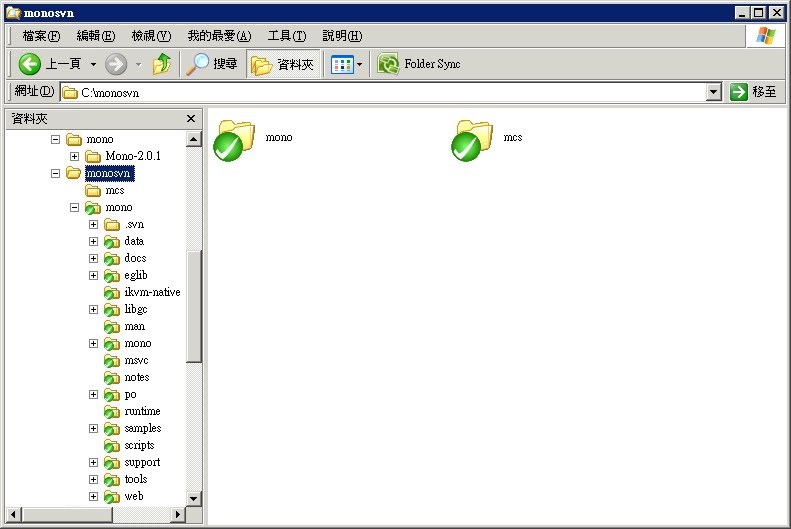This screenshot has height=529, width=791.
Task: Expand the libgc tree node
Action: point(93,310)
